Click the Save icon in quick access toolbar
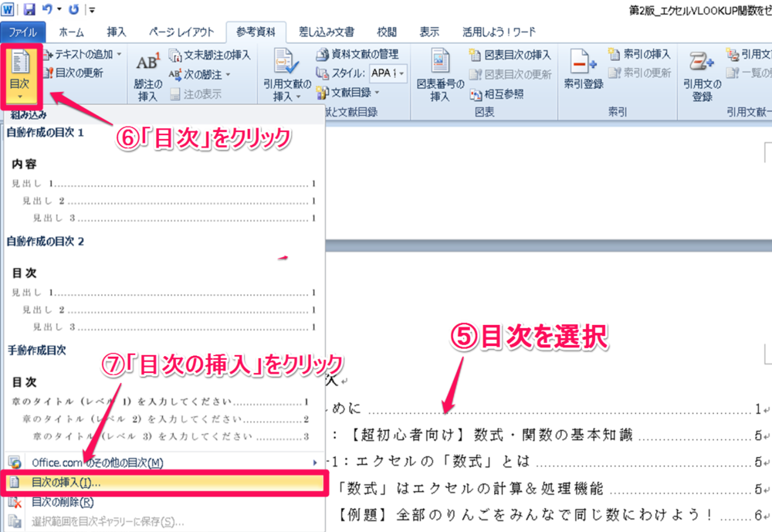Image resolution: width=772 pixels, height=532 pixels. click(x=29, y=10)
